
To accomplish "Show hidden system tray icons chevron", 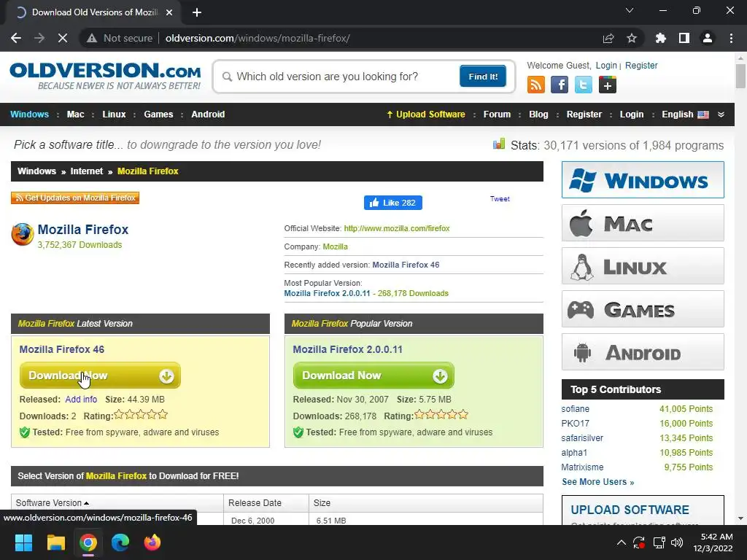I will coord(622,542).
